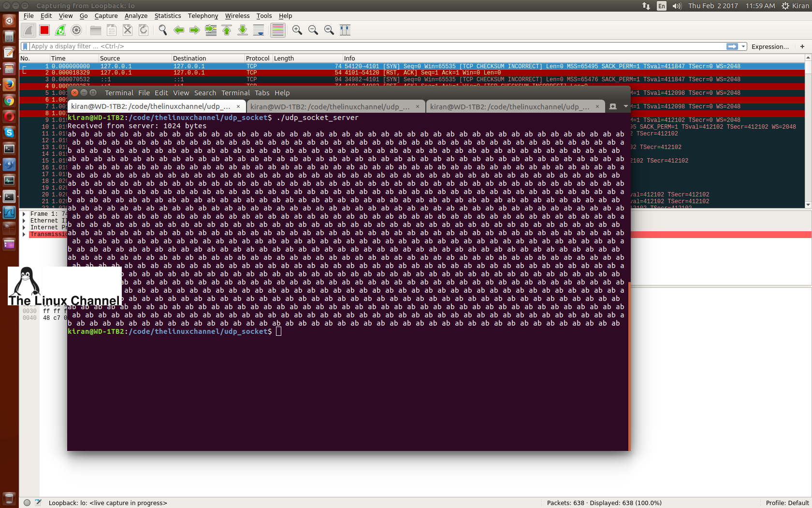Add a filter button with plus
812x508 pixels.
tap(802, 46)
